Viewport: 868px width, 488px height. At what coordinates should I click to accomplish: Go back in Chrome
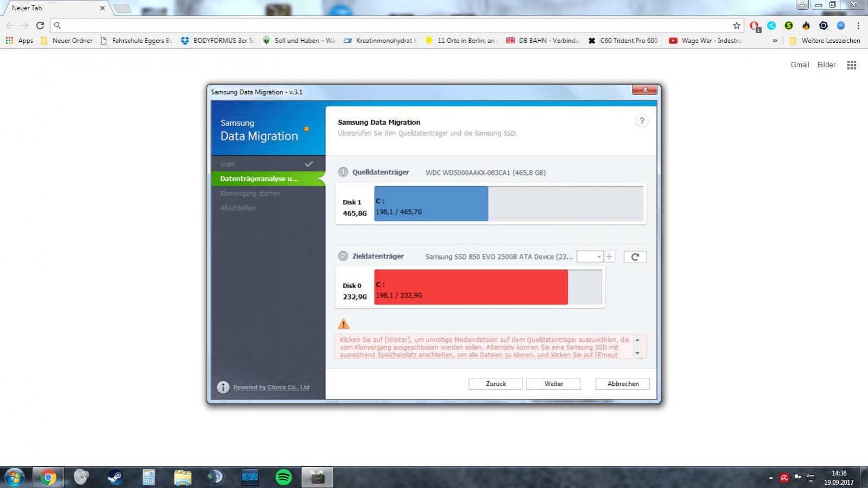tap(10, 26)
